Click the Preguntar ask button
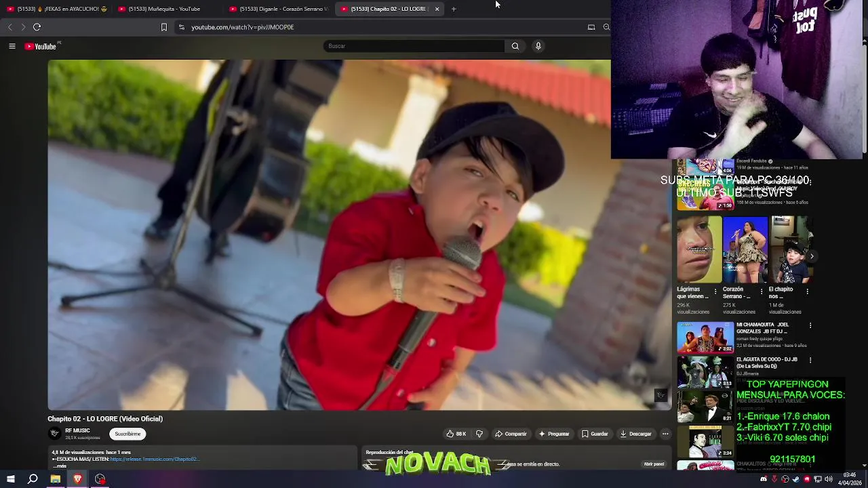Image resolution: width=868 pixels, height=488 pixels. point(554,434)
